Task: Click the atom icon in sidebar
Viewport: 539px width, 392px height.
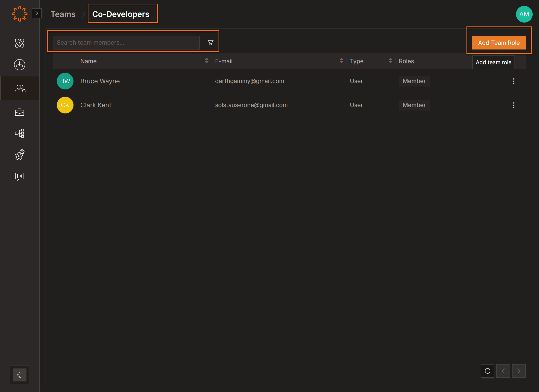Action: [x=20, y=43]
